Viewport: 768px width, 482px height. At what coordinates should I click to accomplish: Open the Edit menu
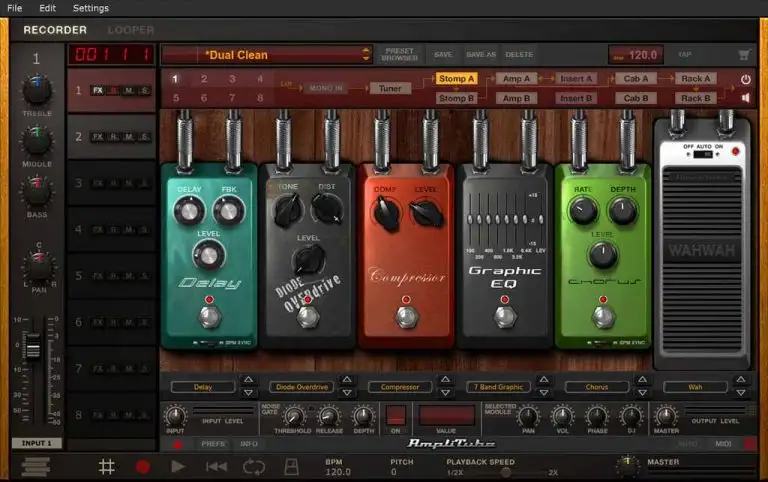coord(47,8)
